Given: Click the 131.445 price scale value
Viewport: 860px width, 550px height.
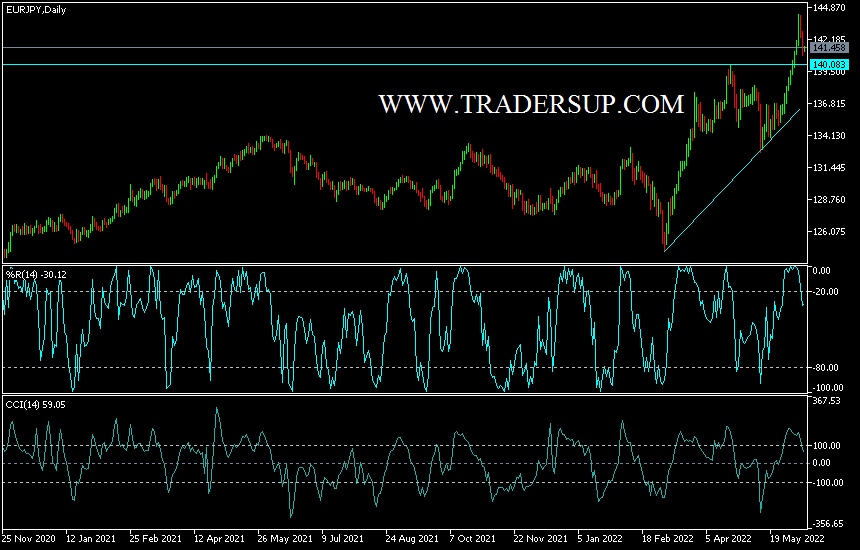Looking at the screenshot, I should (829, 168).
